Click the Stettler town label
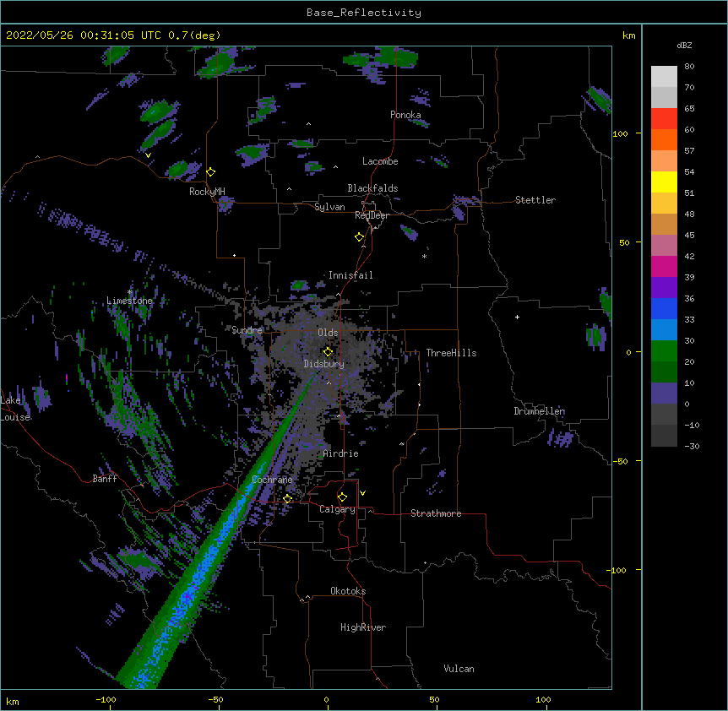The width and height of the screenshot is (728, 711). tap(535, 200)
